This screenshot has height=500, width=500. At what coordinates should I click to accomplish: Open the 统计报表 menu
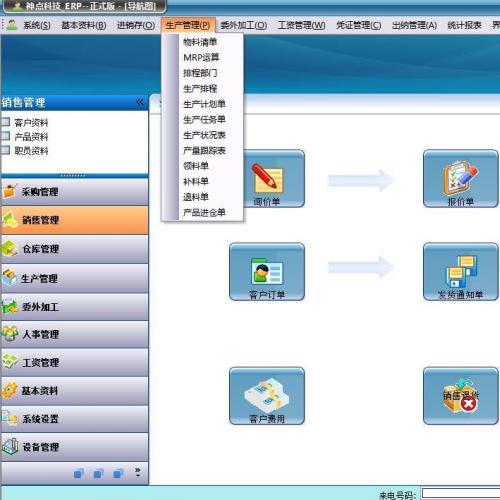point(464,25)
